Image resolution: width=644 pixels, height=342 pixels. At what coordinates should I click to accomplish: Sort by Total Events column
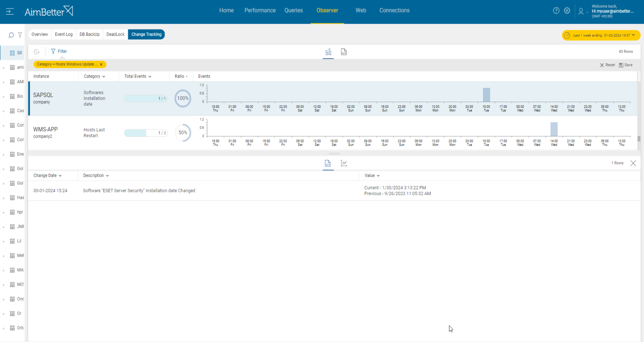click(x=138, y=76)
